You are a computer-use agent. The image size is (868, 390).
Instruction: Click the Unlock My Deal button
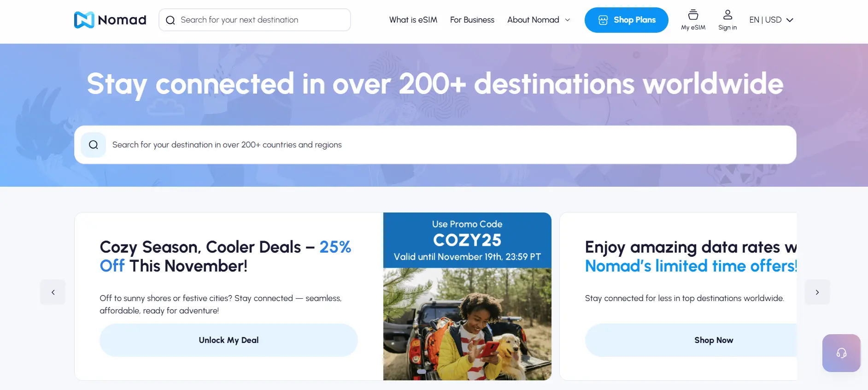pos(229,340)
